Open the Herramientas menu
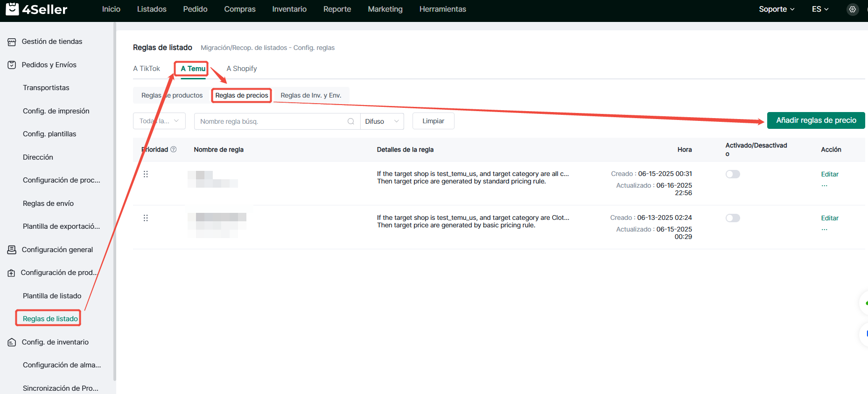 (442, 9)
